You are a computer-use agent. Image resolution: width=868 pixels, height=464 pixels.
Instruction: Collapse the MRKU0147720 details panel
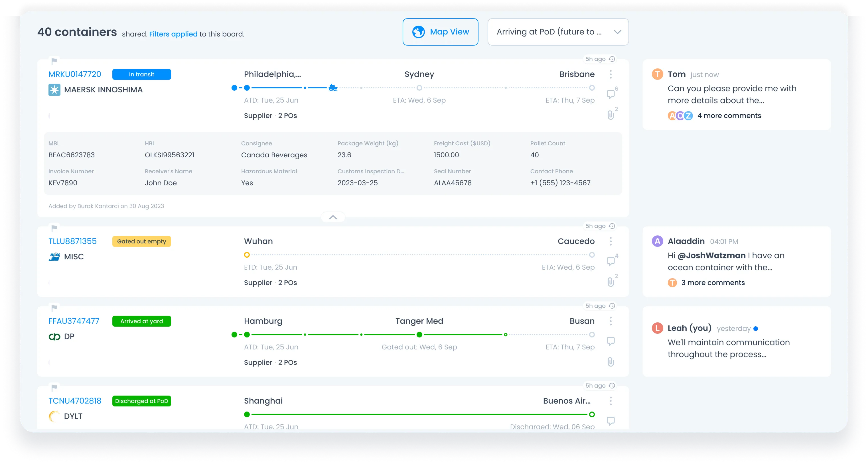click(x=332, y=217)
